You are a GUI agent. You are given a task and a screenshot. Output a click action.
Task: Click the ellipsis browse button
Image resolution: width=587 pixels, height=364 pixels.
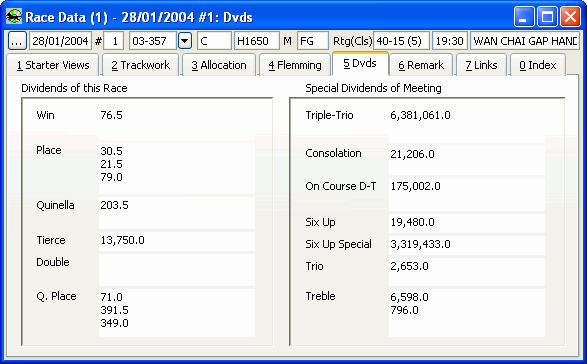[17, 41]
